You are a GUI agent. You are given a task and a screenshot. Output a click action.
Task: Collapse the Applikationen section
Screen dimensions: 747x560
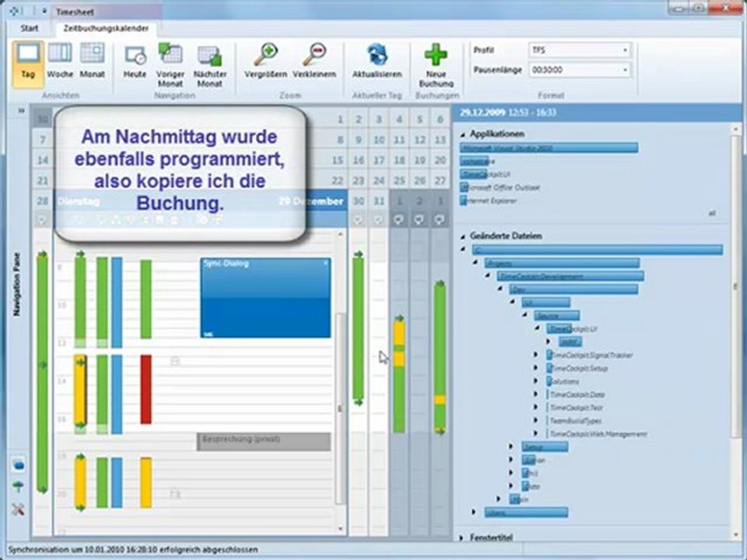coord(462,135)
